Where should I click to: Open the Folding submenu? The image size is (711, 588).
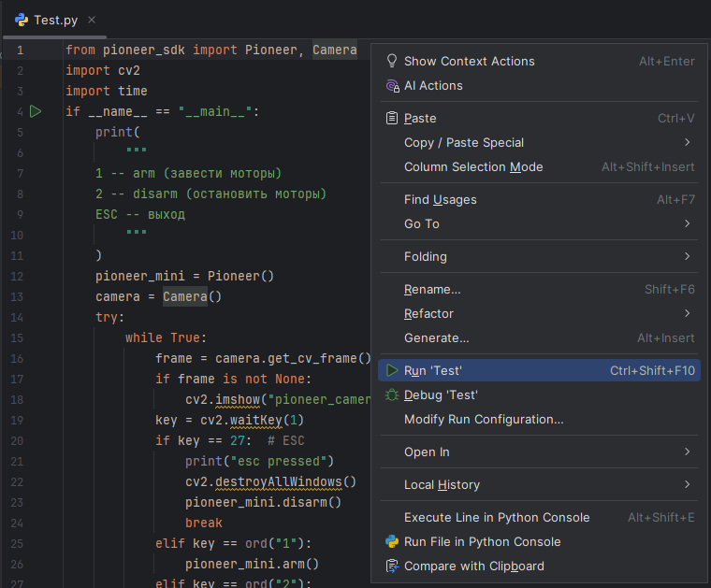click(688, 256)
